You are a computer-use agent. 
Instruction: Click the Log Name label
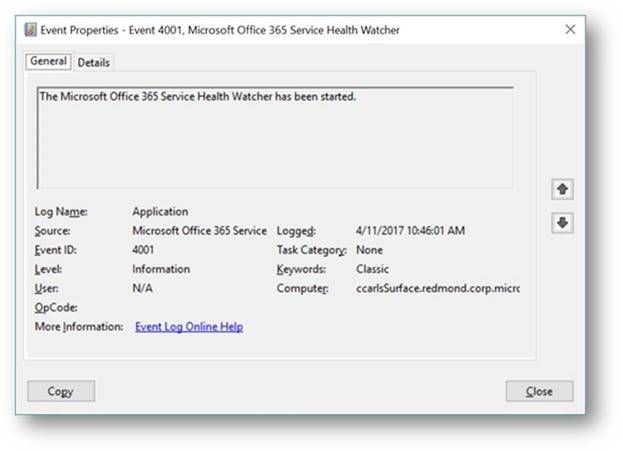click(x=61, y=211)
